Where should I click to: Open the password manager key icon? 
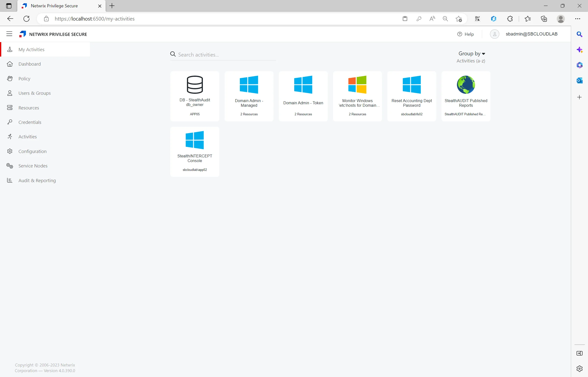[x=419, y=19]
